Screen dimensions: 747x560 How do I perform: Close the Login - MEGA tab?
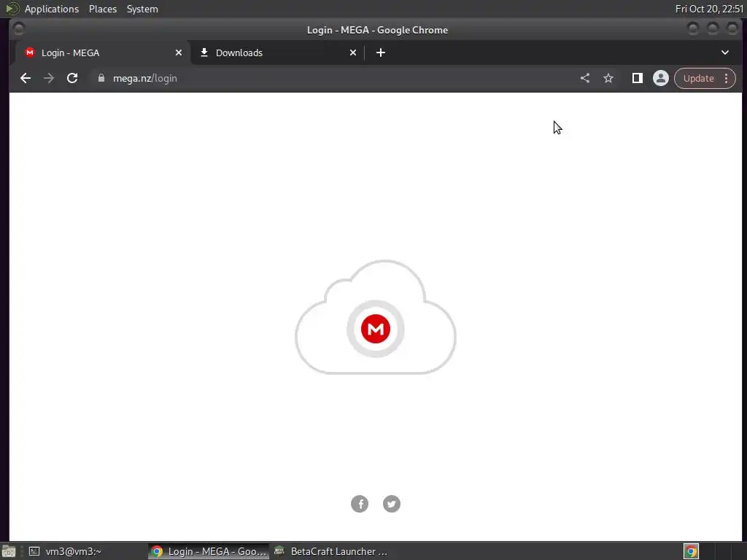(179, 52)
